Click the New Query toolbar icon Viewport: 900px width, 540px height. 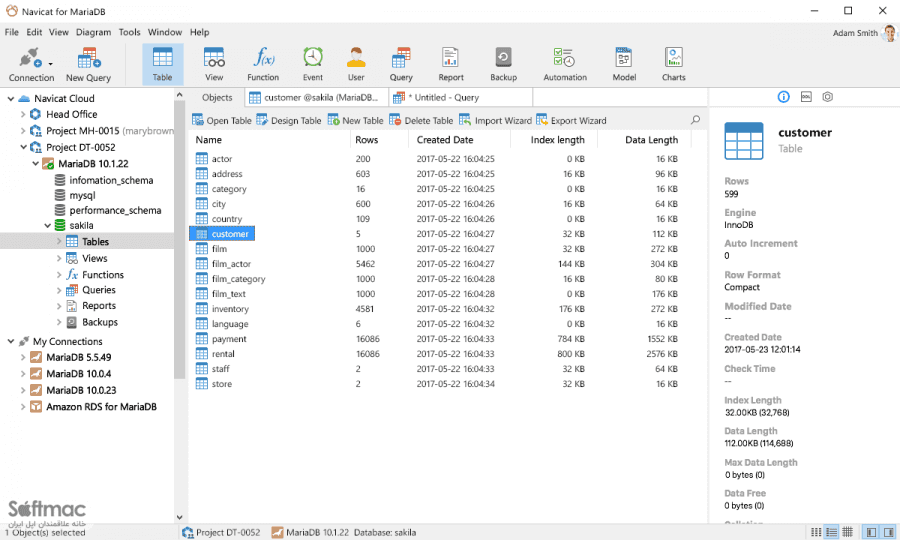click(x=88, y=64)
